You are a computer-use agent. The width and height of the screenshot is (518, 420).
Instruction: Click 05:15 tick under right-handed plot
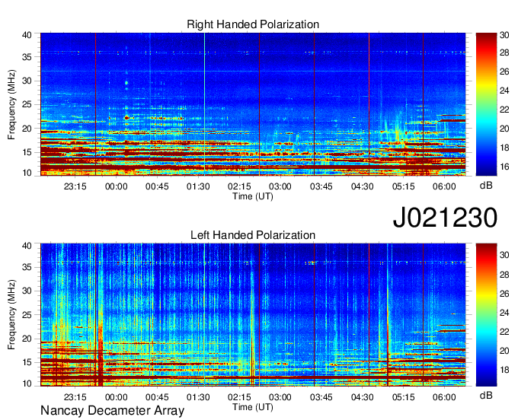[x=404, y=186]
